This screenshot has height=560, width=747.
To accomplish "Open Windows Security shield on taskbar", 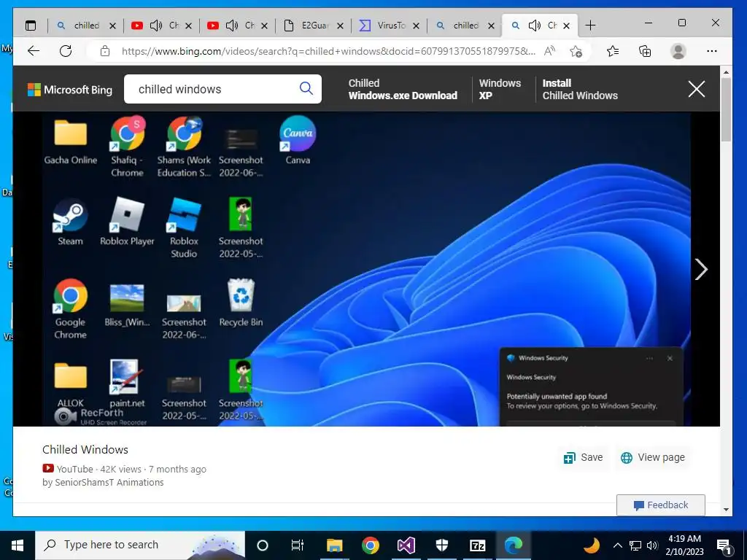I will (441, 545).
